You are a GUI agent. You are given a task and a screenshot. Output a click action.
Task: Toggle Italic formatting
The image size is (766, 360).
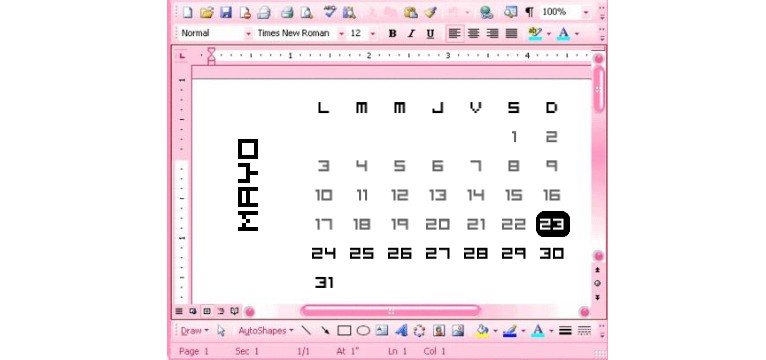(x=411, y=34)
